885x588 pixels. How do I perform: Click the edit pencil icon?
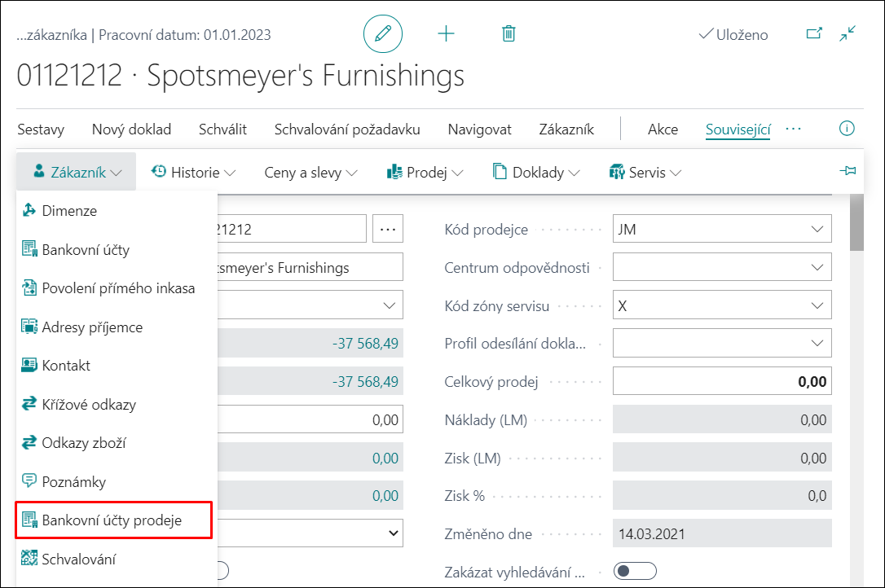click(383, 34)
